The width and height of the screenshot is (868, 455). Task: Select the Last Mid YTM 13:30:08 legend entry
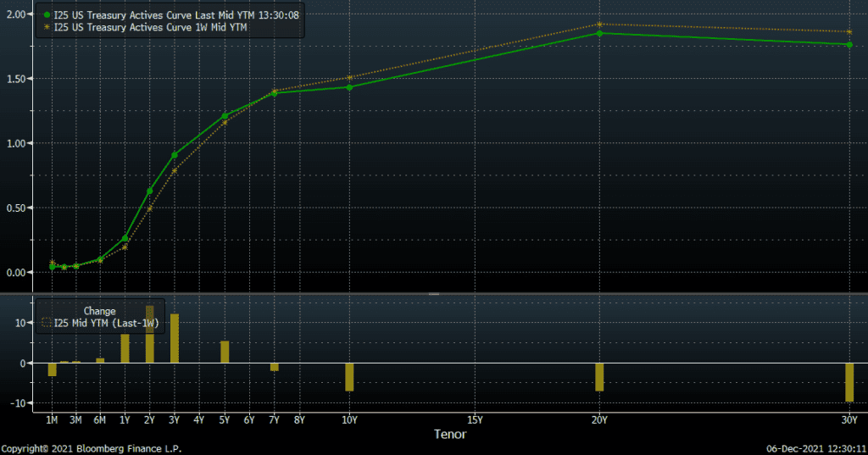coord(176,15)
